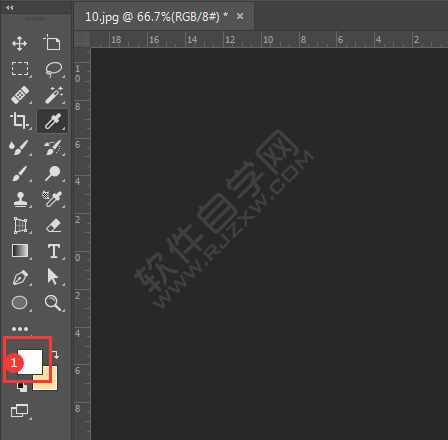
Task: Select the Horizontal Type tool
Action: click(x=54, y=251)
